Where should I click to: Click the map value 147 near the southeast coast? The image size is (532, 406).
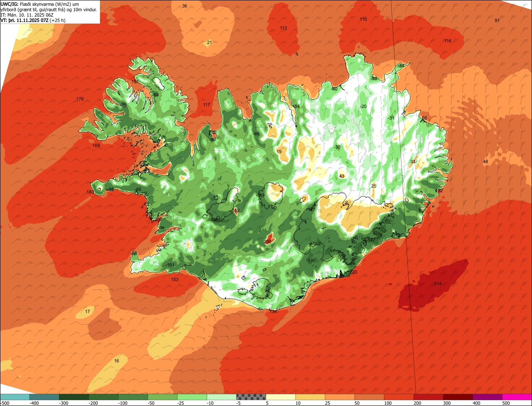coord(371,240)
